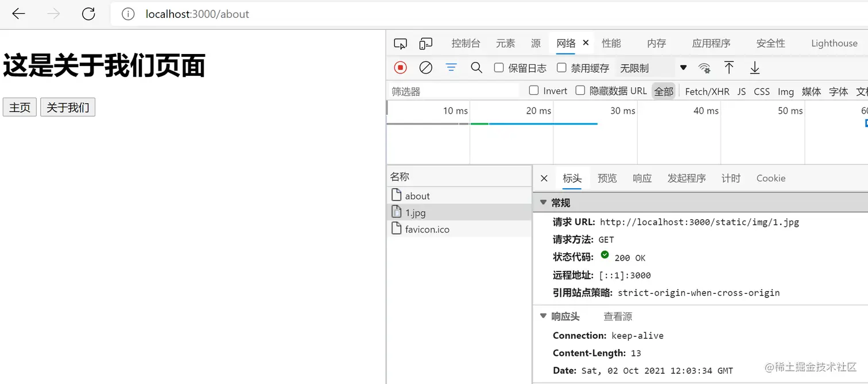The image size is (868, 384).
Task: Check Hide data URLs (隐藏数据 URL)
Action: point(580,91)
